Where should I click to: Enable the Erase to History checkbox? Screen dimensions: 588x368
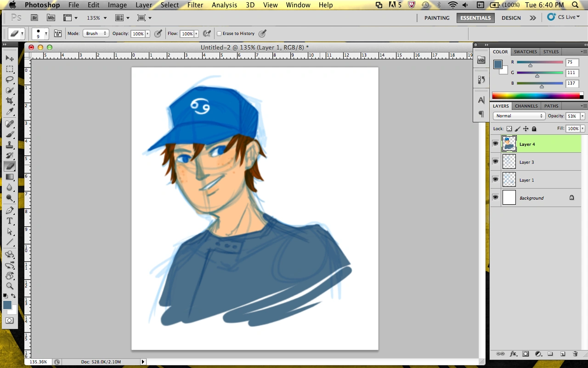(x=219, y=34)
